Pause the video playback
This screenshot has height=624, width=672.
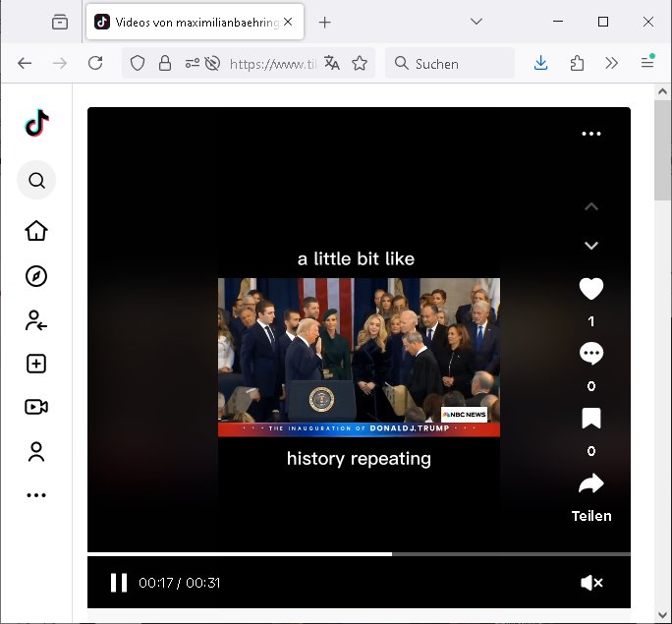click(119, 583)
